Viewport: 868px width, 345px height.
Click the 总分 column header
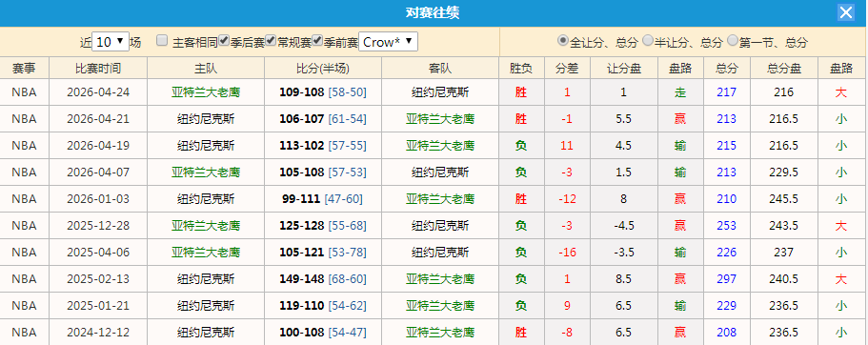coord(727,68)
